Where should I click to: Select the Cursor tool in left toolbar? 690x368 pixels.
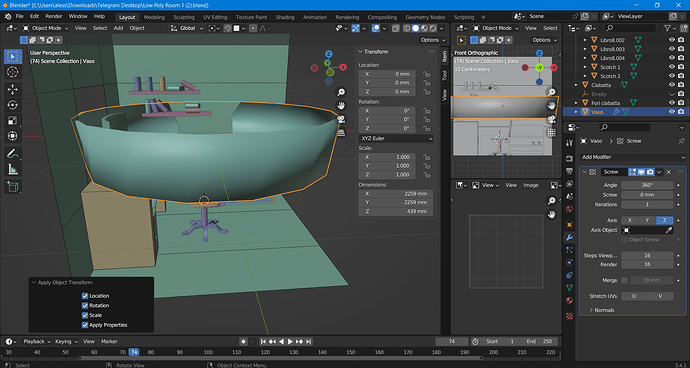(12, 72)
